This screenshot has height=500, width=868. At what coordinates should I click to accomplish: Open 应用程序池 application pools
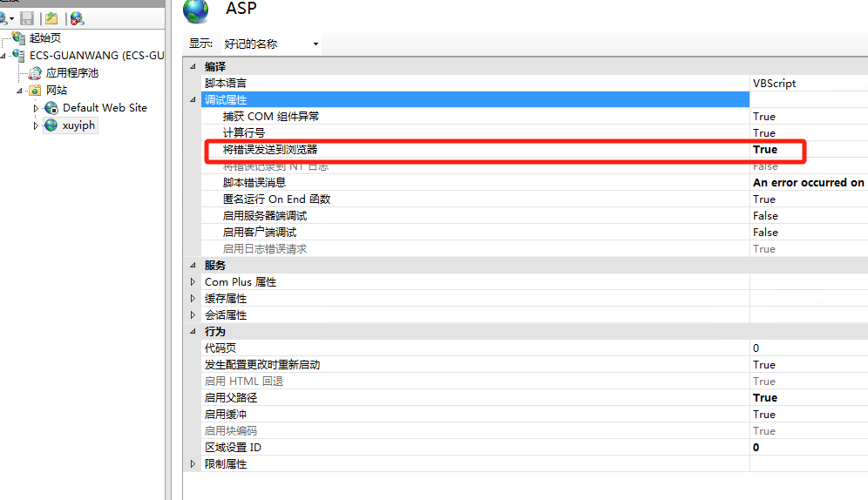[x=72, y=72]
